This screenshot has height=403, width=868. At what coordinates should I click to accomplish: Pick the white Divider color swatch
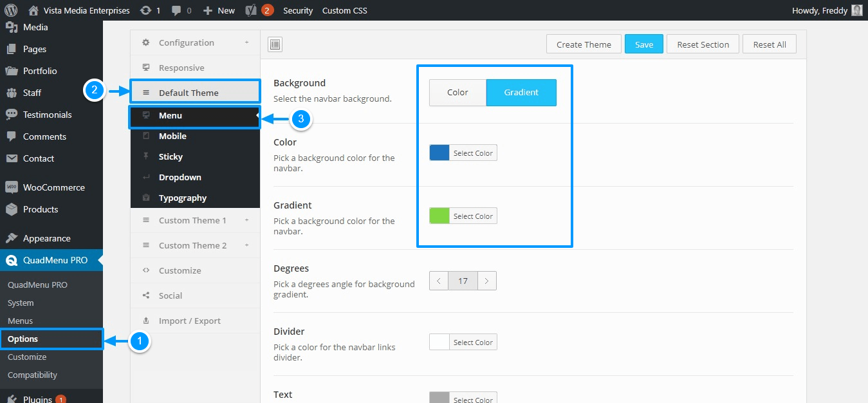439,342
